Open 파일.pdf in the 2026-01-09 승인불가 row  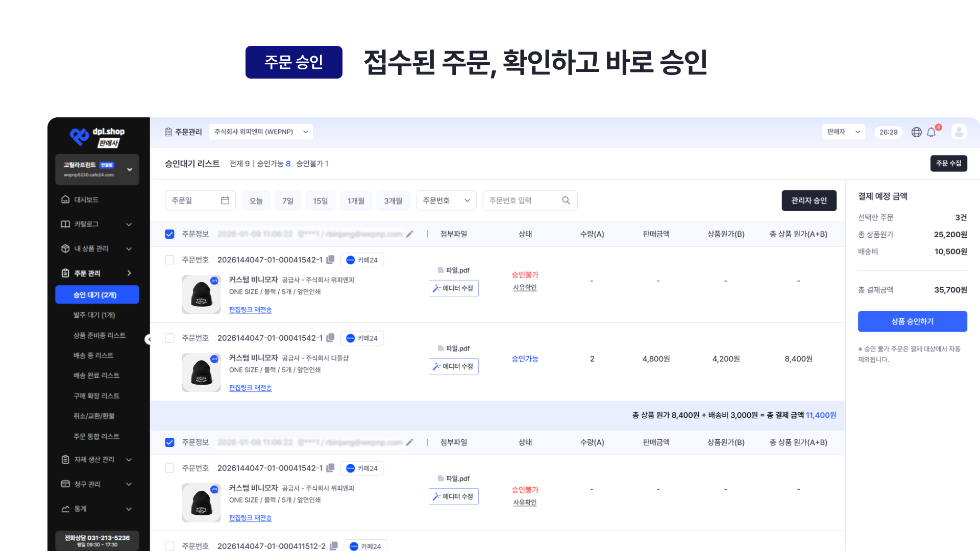[x=454, y=270]
